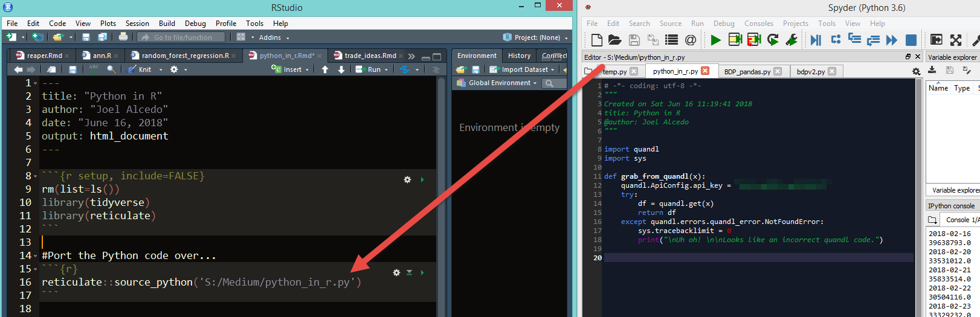Open the Session menu in RStudio

pyautogui.click(x=137, y=24)
